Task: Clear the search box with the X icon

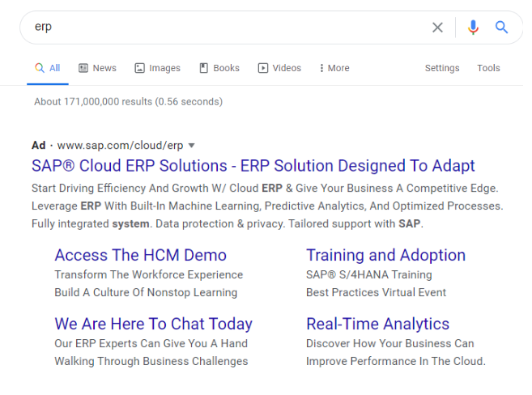Action: point(437,28)
